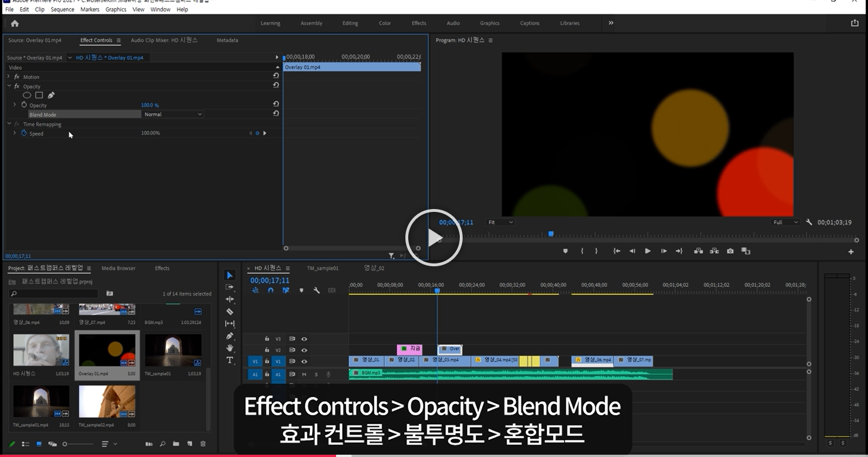
Task: Solo the A1 audio track
Action: click(x=316, y=375)
